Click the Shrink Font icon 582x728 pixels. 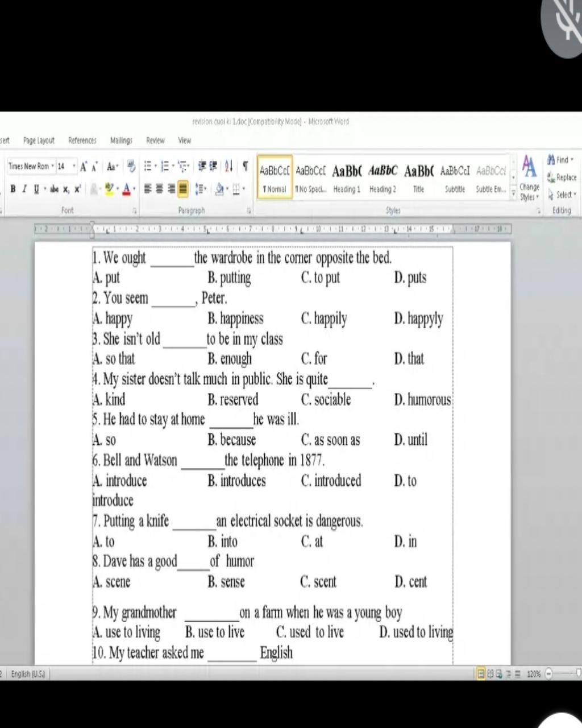click(94, 167)
